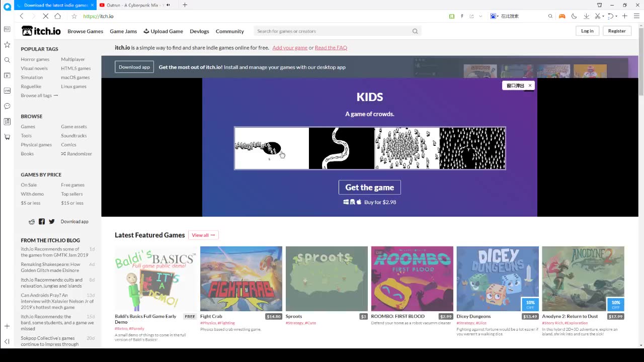Open the Sproots game thumbnail

(x=327, y=279)
